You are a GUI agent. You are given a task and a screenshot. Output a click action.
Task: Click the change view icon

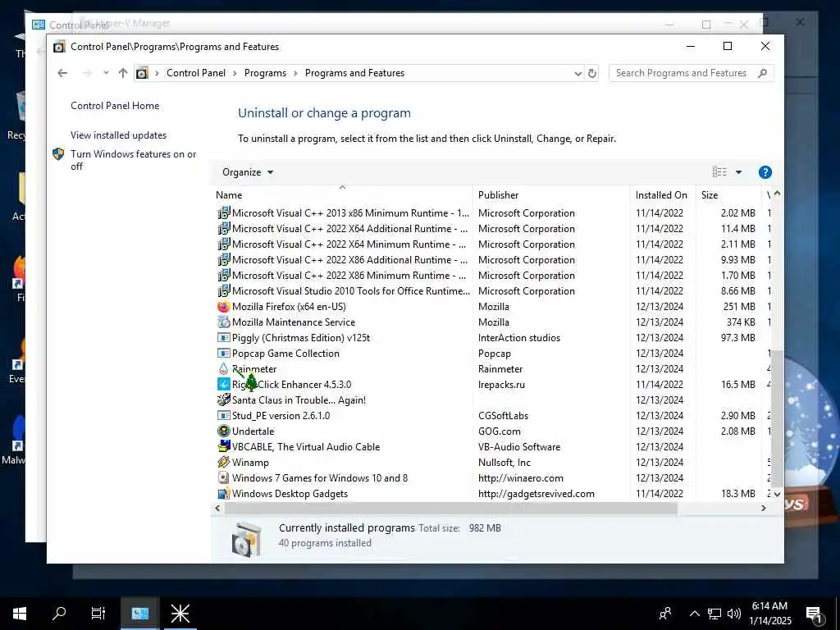click(x=719, y=172)
